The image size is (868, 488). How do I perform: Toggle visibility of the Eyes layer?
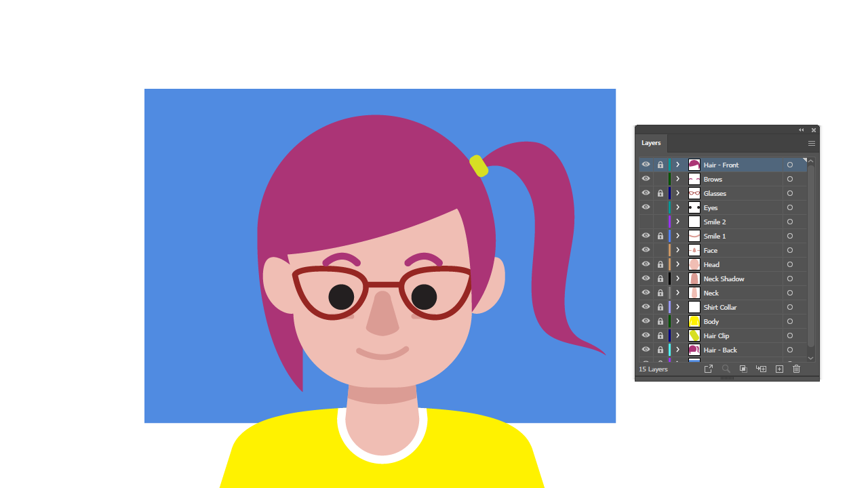[646, 207]
